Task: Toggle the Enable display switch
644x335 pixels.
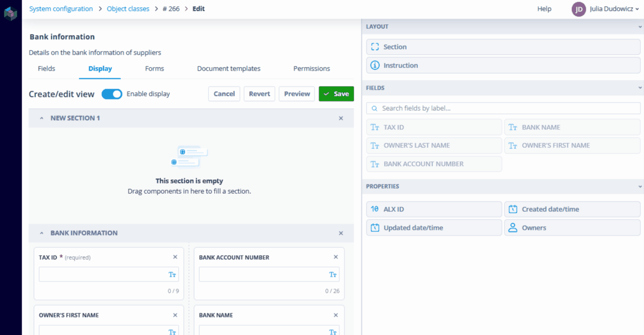Action: coord(112,94)
